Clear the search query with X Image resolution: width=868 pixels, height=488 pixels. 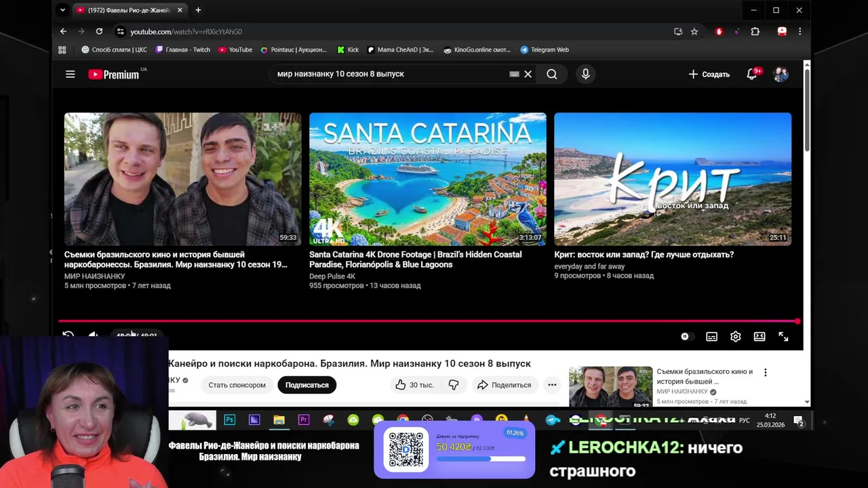point(528,75)
